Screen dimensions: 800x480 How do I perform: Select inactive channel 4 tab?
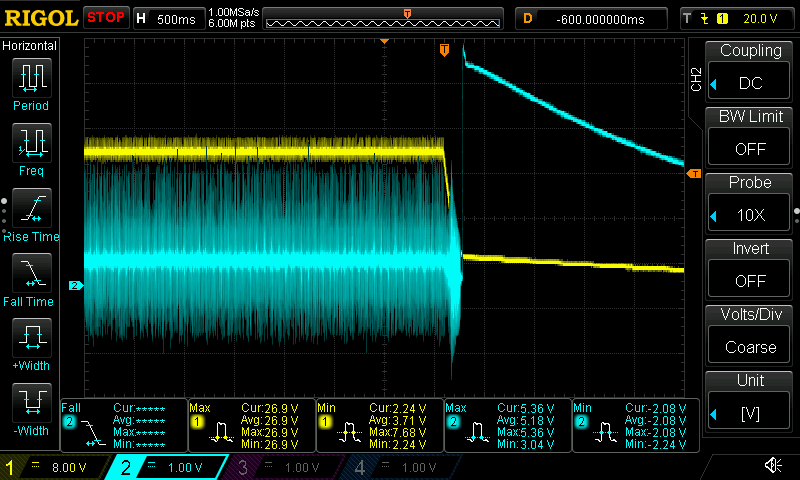coord(401,467)
